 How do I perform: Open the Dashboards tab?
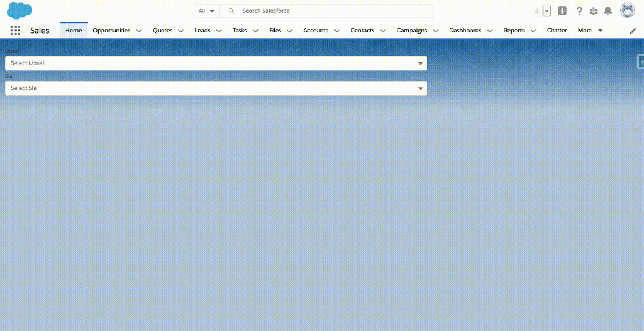point(465,30)
